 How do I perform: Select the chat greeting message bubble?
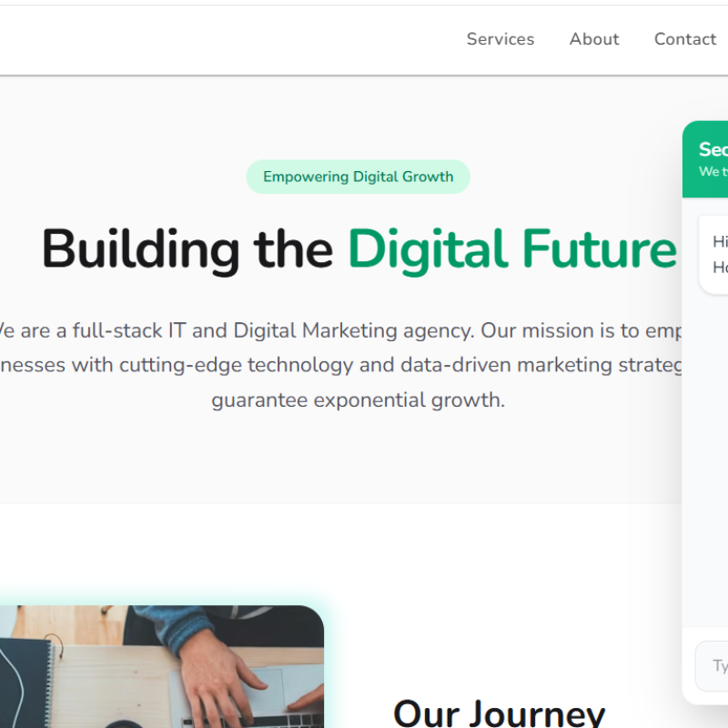[x=713, y=255]
